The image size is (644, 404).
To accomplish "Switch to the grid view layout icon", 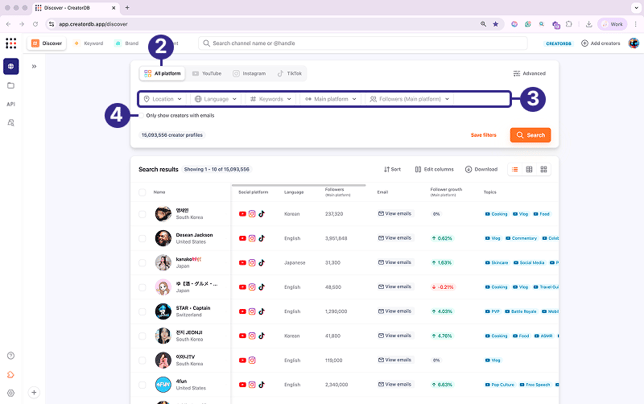I will click(543, 169).
